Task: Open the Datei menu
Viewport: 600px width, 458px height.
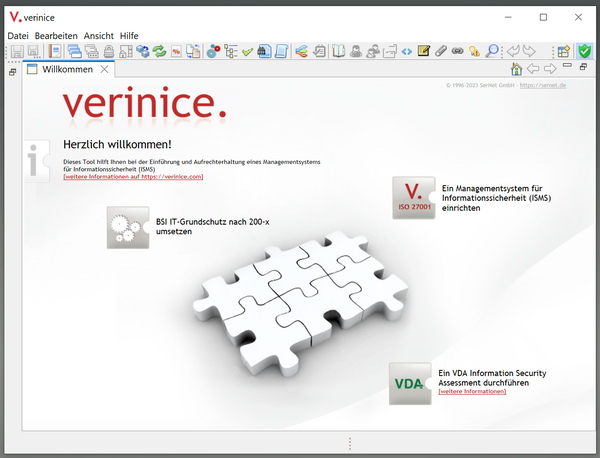Action: point(18,35)
